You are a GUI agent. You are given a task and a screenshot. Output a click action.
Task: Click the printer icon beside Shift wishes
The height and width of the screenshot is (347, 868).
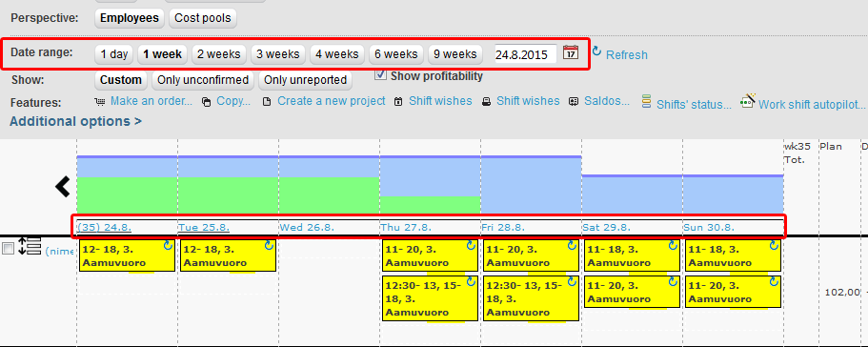coord(486,102)
